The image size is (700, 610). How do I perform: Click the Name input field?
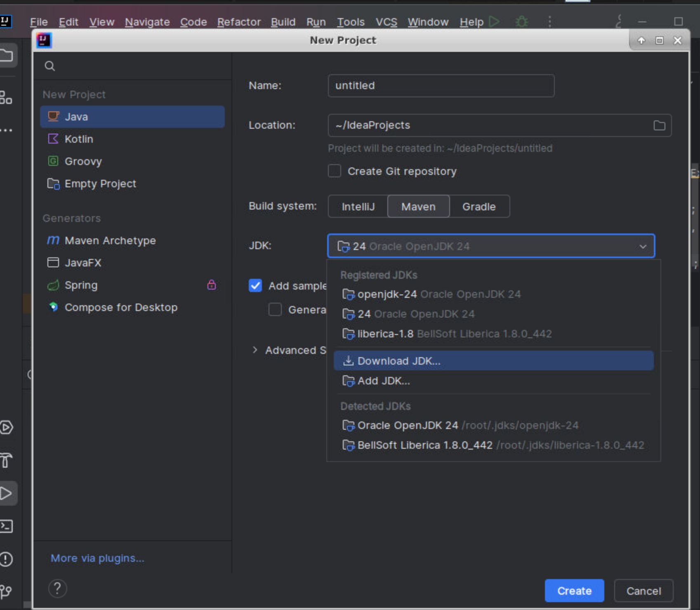click(441, 86)
